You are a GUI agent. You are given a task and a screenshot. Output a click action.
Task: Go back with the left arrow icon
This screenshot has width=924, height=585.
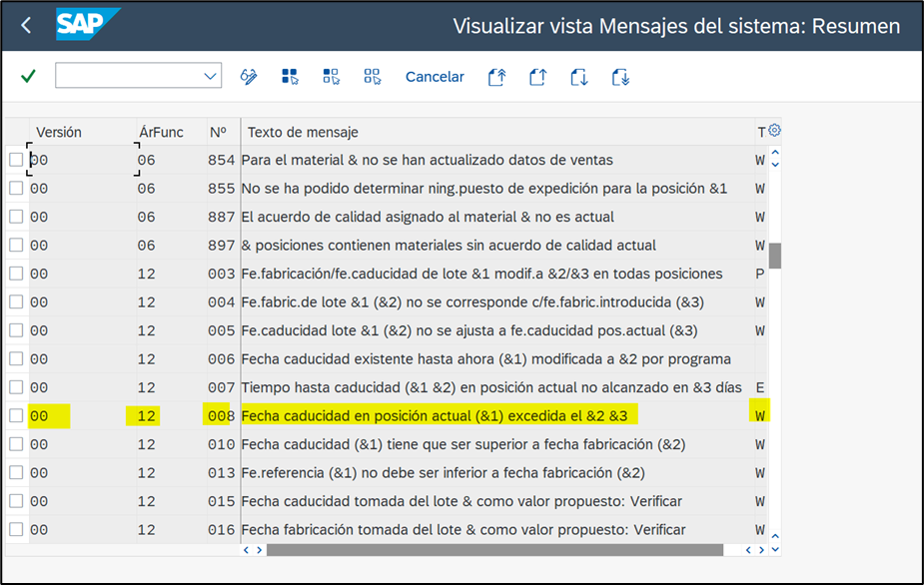pos(26,25)
